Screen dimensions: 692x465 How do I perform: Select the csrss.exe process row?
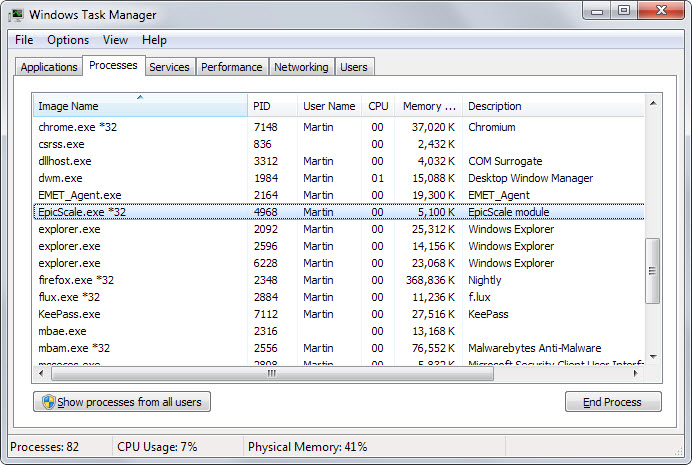point(339,144)
